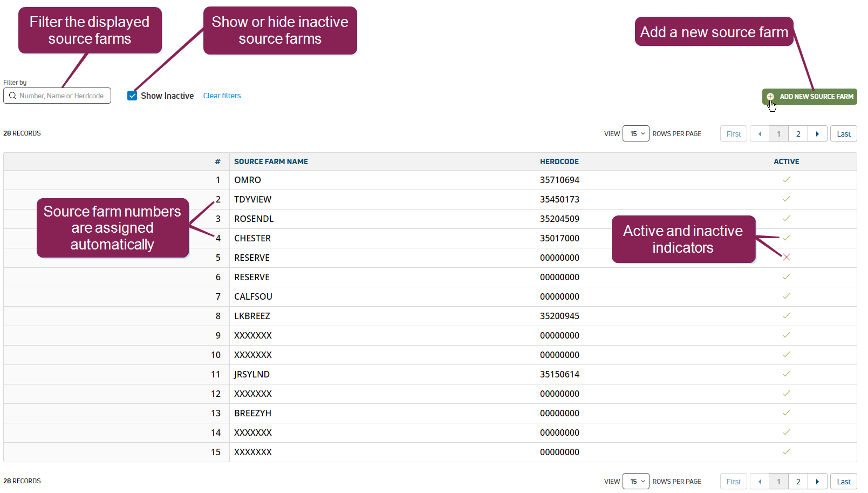Sort by Herdcode column header
This screenshot has height=493, width=868.
click(x=559, y=161)
